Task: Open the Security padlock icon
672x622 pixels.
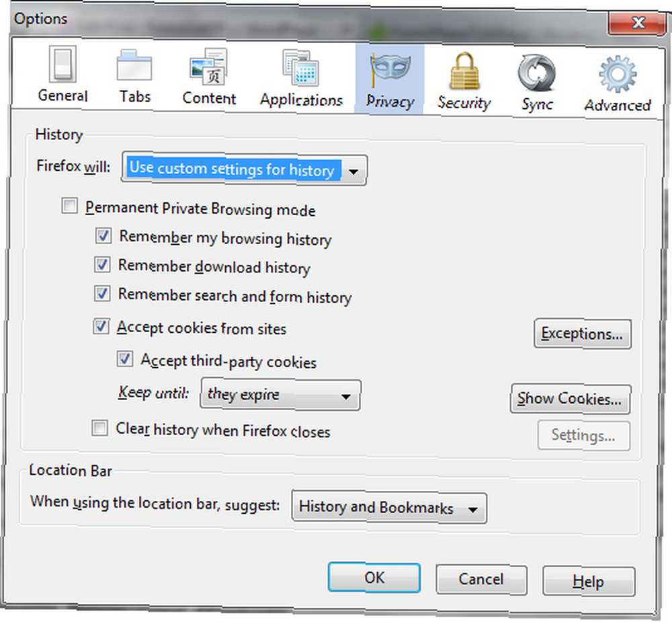Action: [x=464, y=71]
